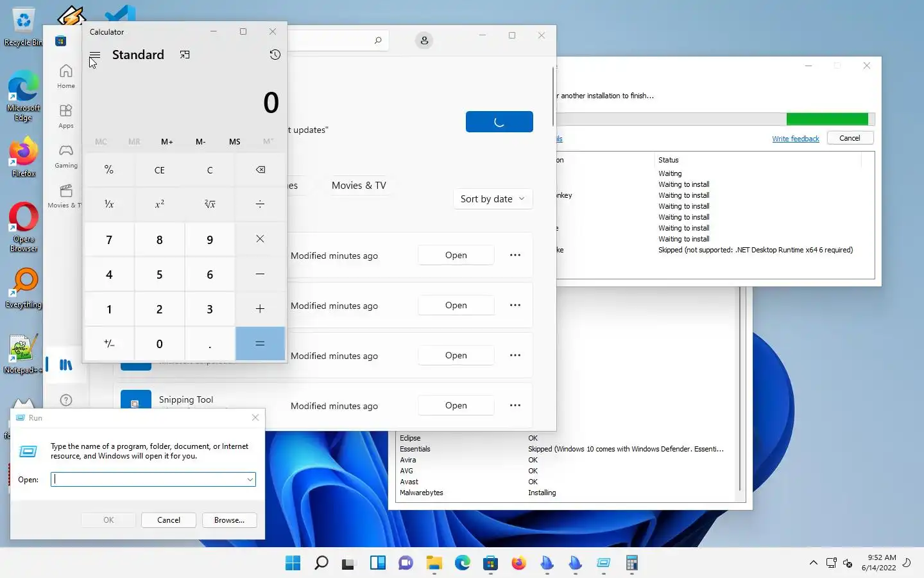Click the blue loading updates button in Store
The height and width of the screenshot is (578, 924).
pos(499,122)
